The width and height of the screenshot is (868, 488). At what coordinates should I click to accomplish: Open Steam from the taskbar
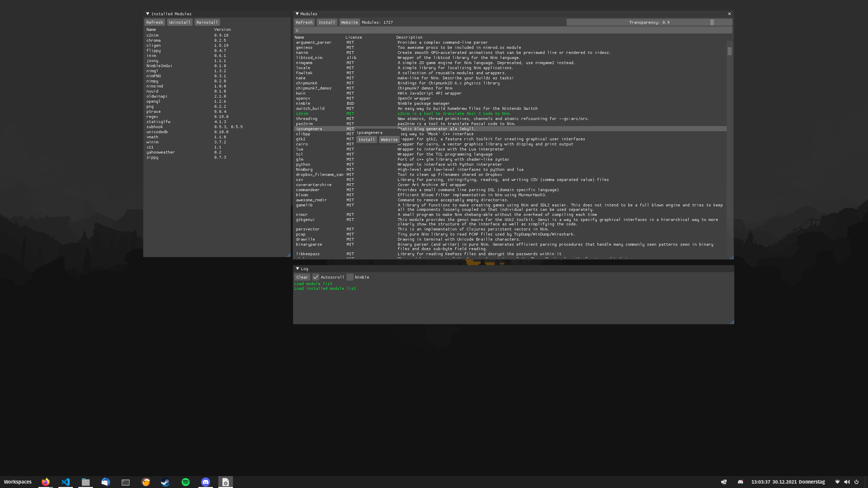(165, 482)
